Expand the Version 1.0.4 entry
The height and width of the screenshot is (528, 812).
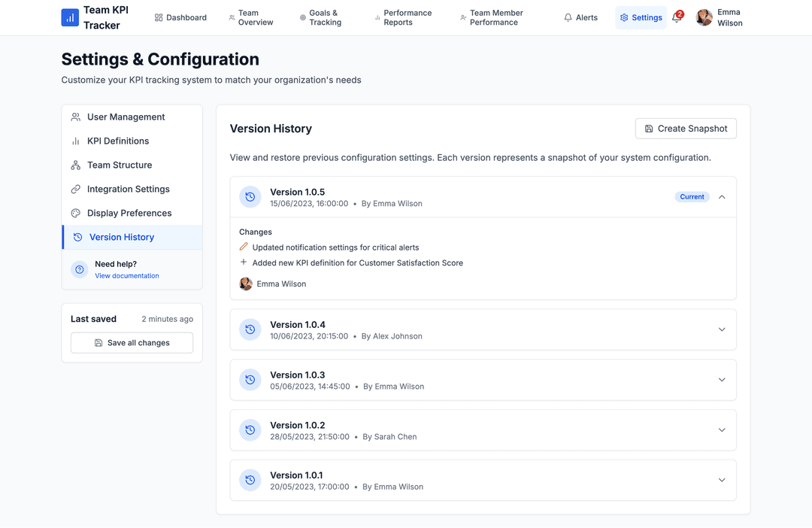click(x=722, y=329)
